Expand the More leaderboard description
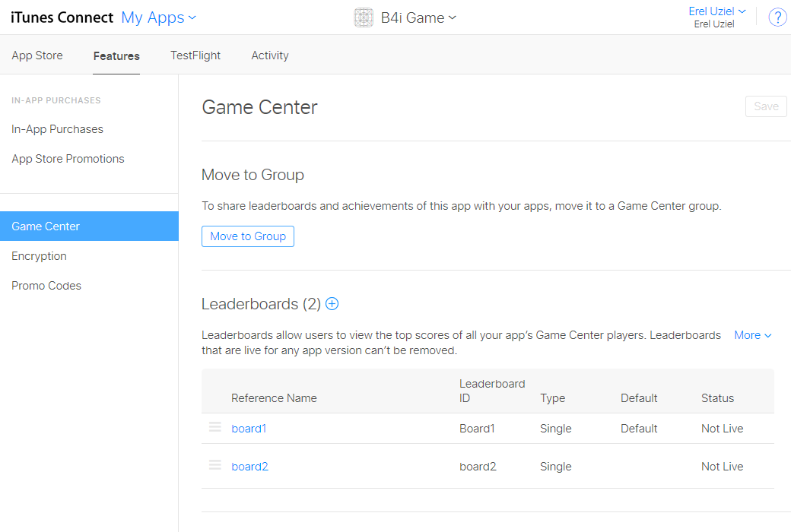The height and width of the screenshot is (532, 791). coord(753,335)
